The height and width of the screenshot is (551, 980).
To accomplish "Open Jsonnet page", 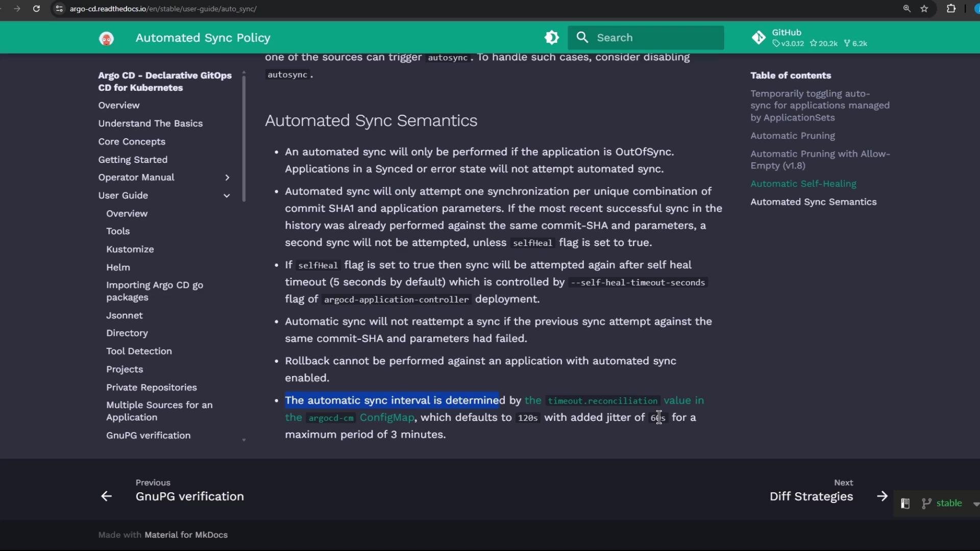I will (124, 316).
